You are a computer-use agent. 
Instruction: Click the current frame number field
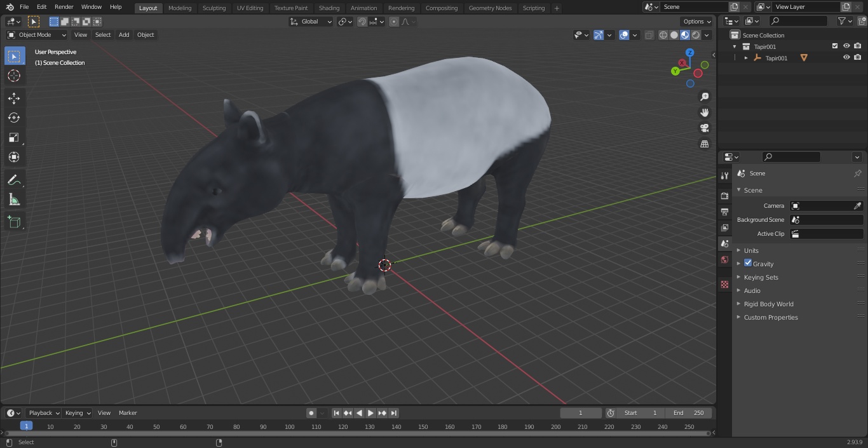580,413
